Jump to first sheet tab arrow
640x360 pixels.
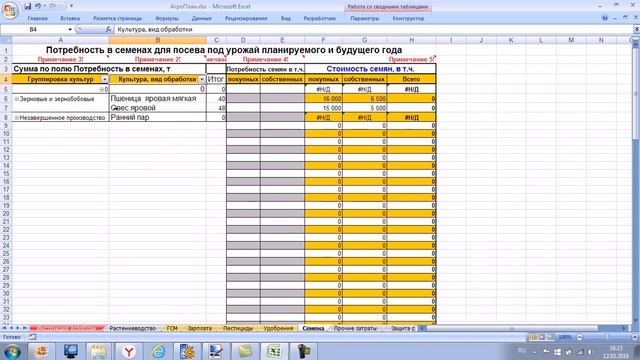pyautogui.click(x=4, y=328)
